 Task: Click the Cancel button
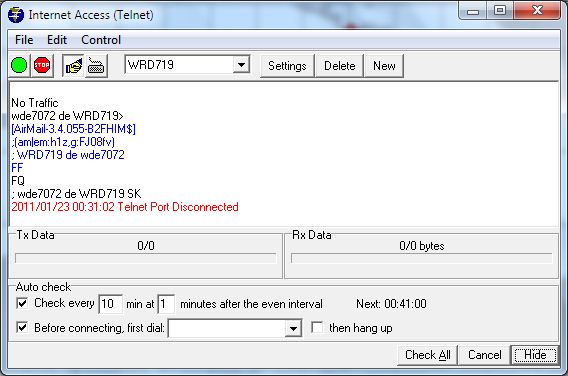pos(484,355)
